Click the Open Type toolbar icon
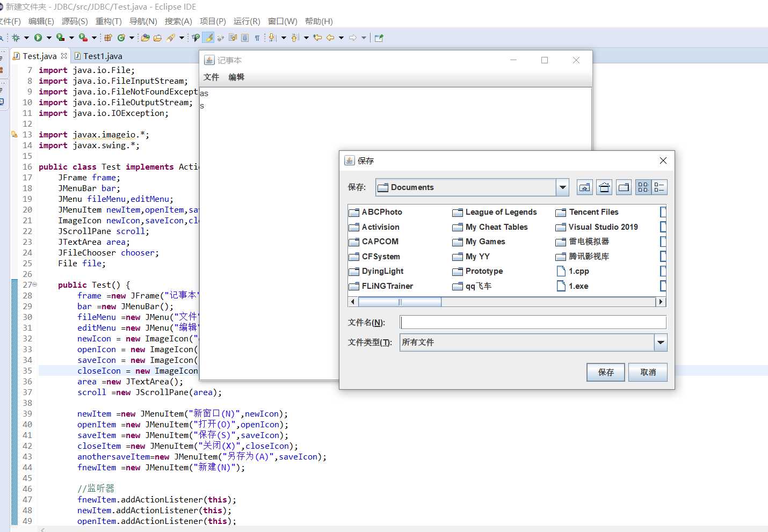Image resolution: width=768 pixels, height=532 pixels. tap(145, 38)
